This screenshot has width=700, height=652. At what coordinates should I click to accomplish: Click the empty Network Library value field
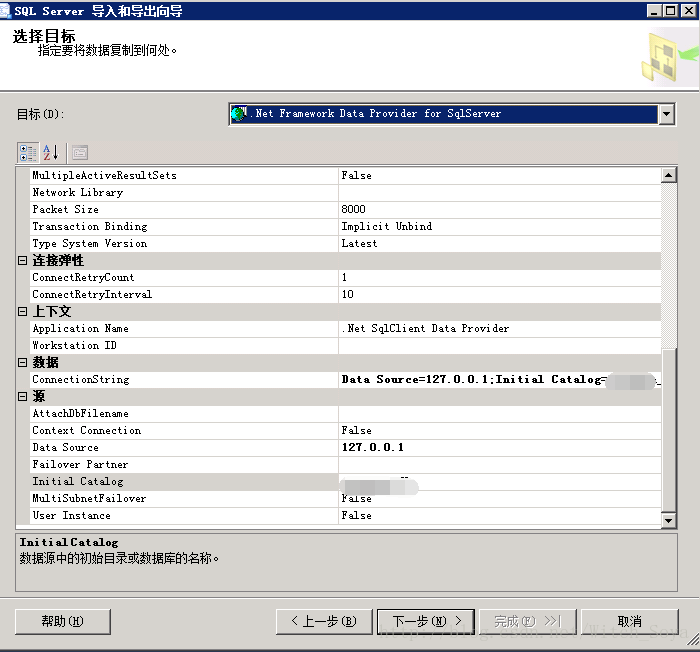[500, 192]
